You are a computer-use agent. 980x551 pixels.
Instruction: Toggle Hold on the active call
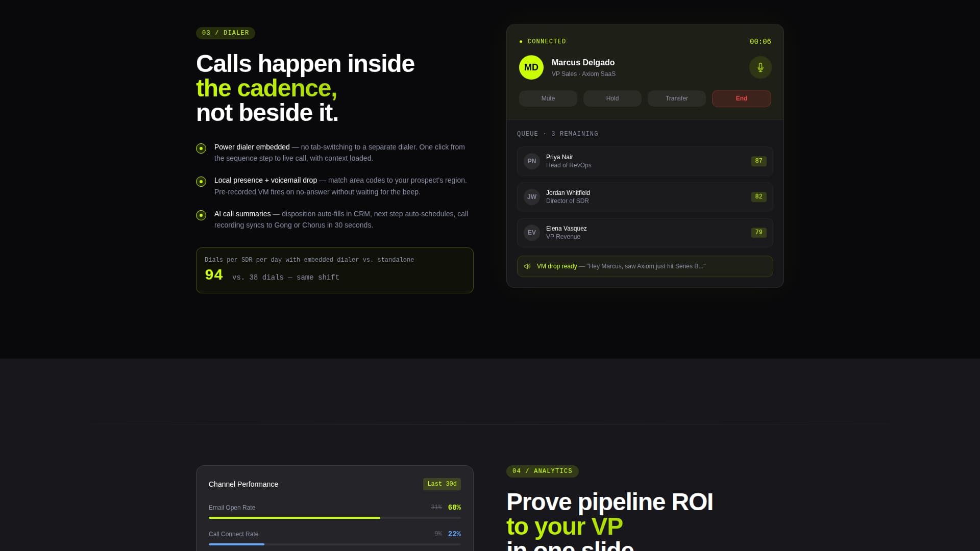click(x=612, y=98)
